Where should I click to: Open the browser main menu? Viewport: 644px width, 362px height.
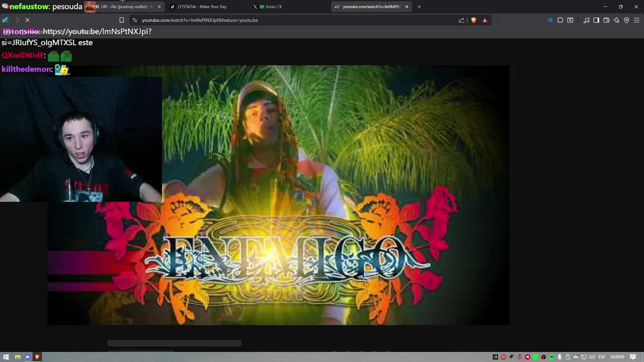click(636, 20)
